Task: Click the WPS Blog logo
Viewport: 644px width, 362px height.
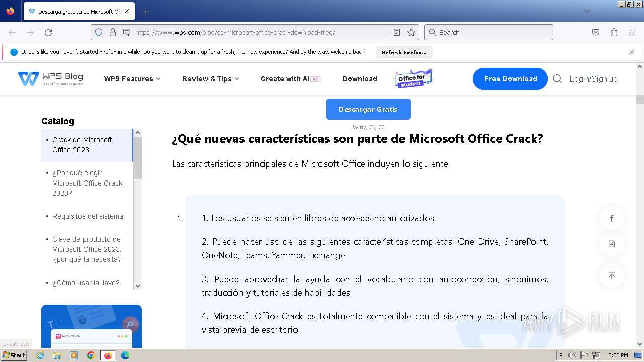Action: [x=50, y=79]
